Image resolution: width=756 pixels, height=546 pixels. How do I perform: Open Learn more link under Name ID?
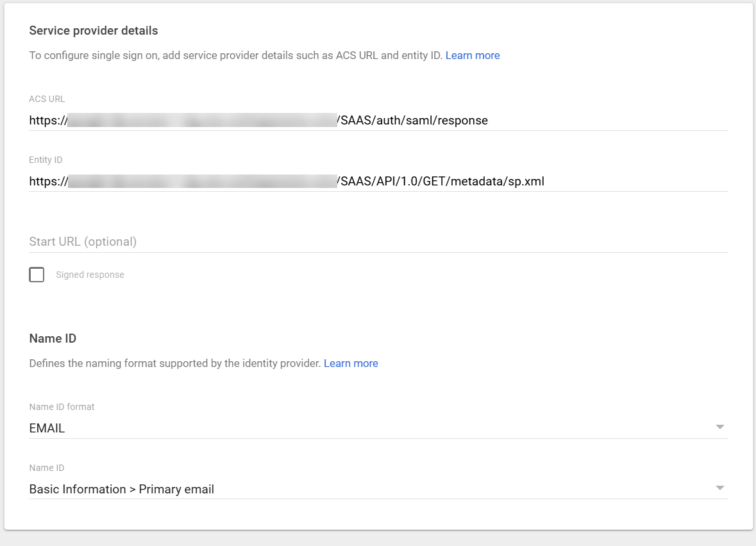coord(351,363)
